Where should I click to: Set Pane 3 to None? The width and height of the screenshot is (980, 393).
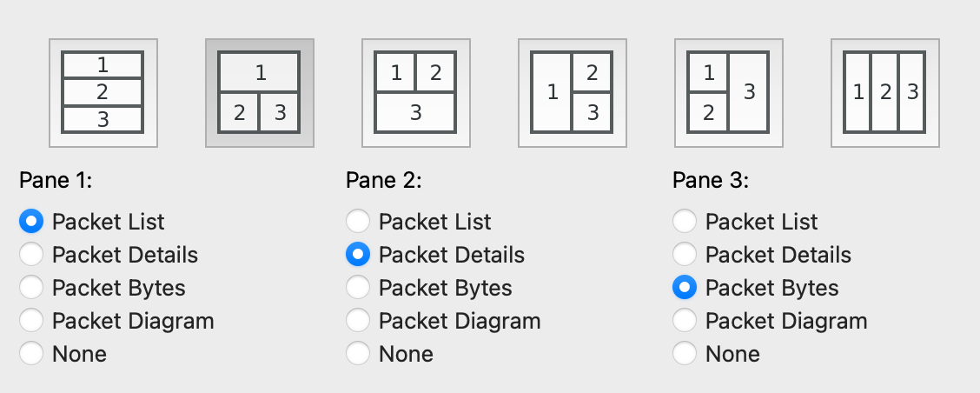(x=685, y=354)
